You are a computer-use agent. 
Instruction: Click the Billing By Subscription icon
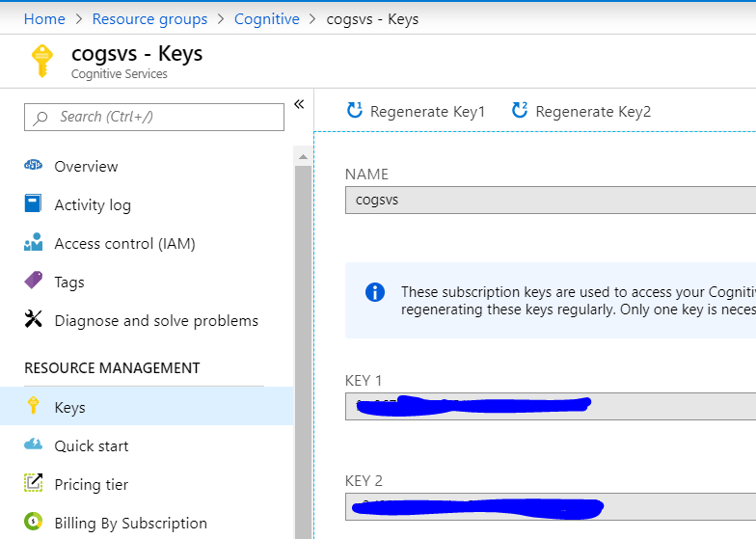[34, 522]
